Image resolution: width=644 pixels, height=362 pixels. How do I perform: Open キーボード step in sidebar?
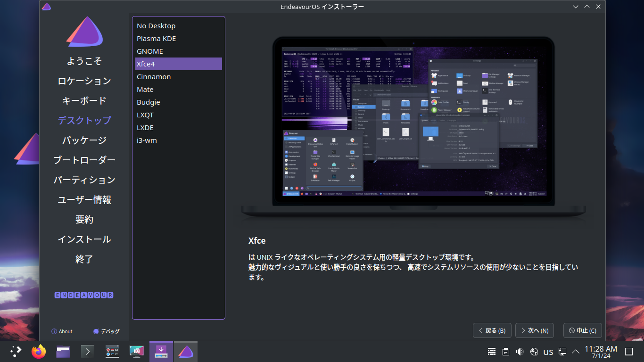click(84, 101)
